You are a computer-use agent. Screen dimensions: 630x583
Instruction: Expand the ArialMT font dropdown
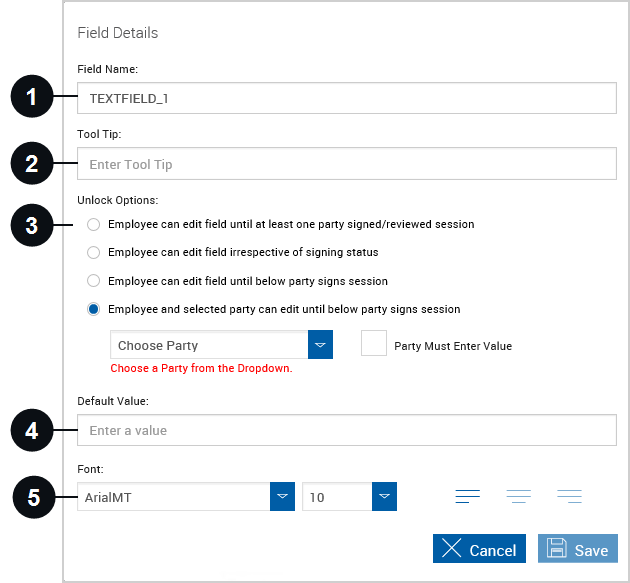[186, 497]
